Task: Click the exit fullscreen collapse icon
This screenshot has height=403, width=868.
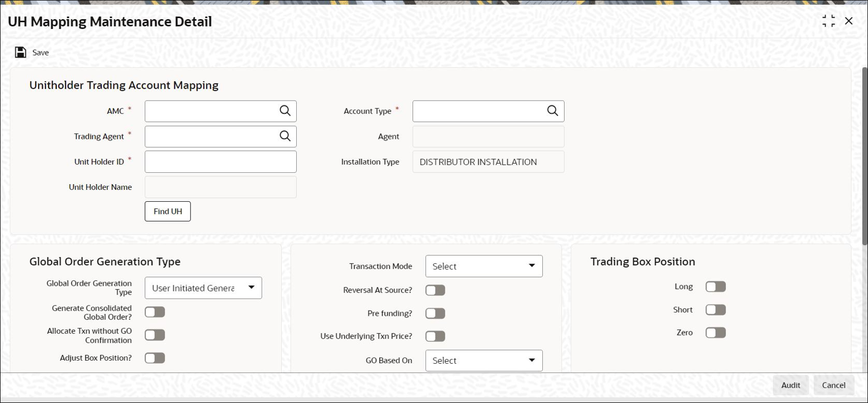Action: (x=828, y=21)
